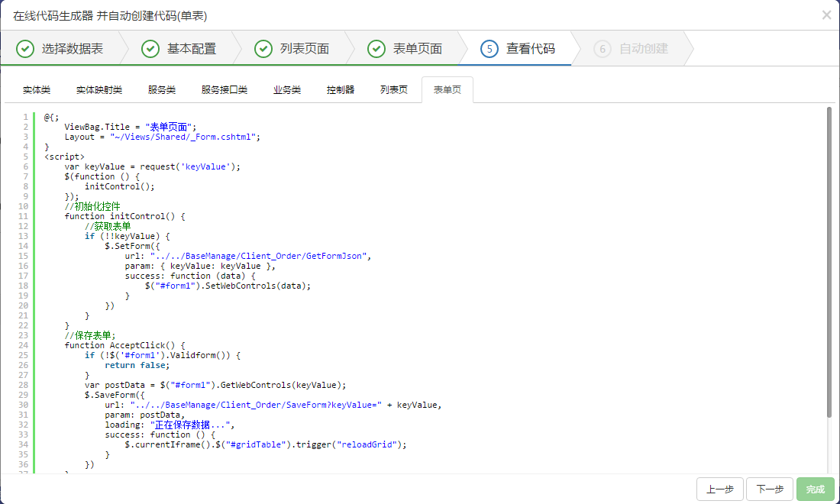Click the 上一步 button
This screenshot has height=504, width=840.
point(719,489)
